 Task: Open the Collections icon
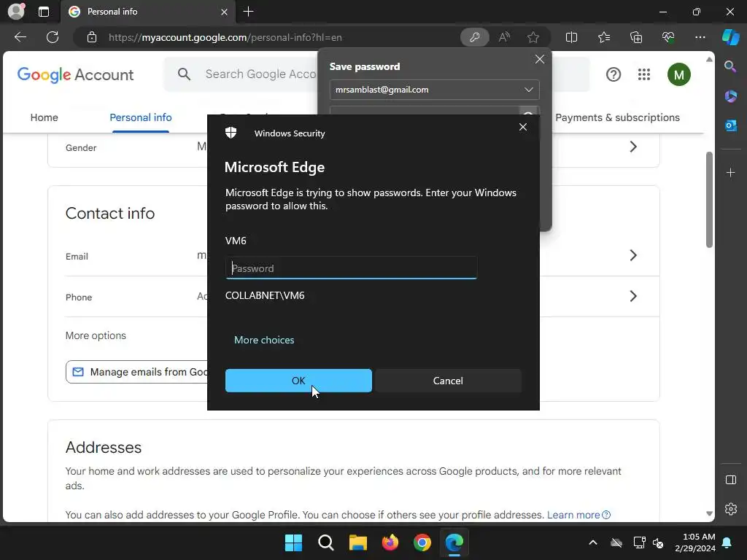[636, 37]
